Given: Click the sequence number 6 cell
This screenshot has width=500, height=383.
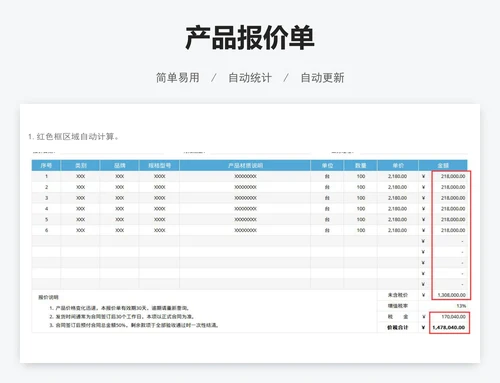Looking at the screenshot, I should click(x=46, y=230).
